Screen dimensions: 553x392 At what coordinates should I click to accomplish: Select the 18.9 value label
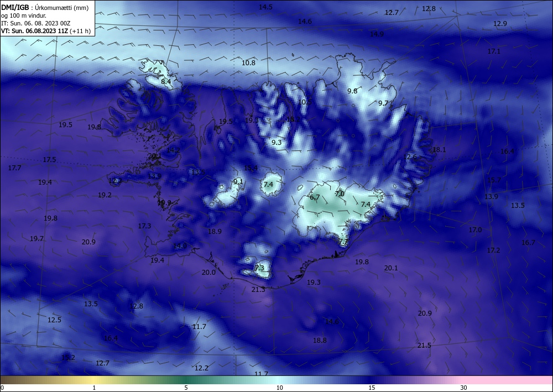pos(215,232)
